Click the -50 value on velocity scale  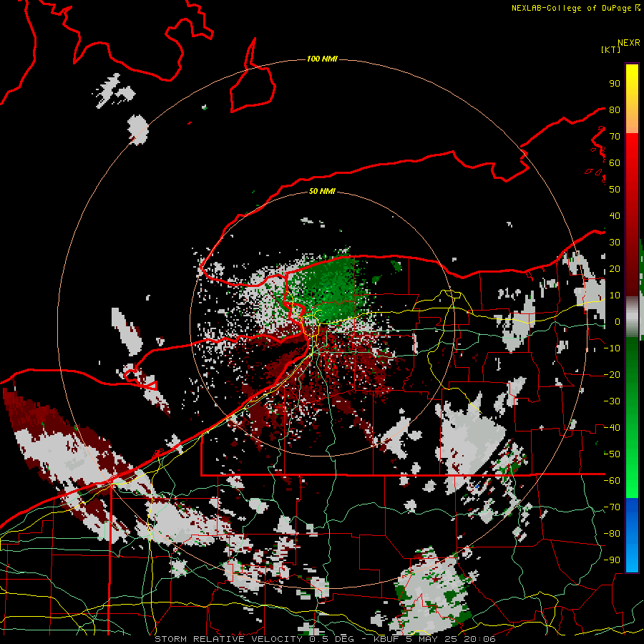[x=613, y=454]
